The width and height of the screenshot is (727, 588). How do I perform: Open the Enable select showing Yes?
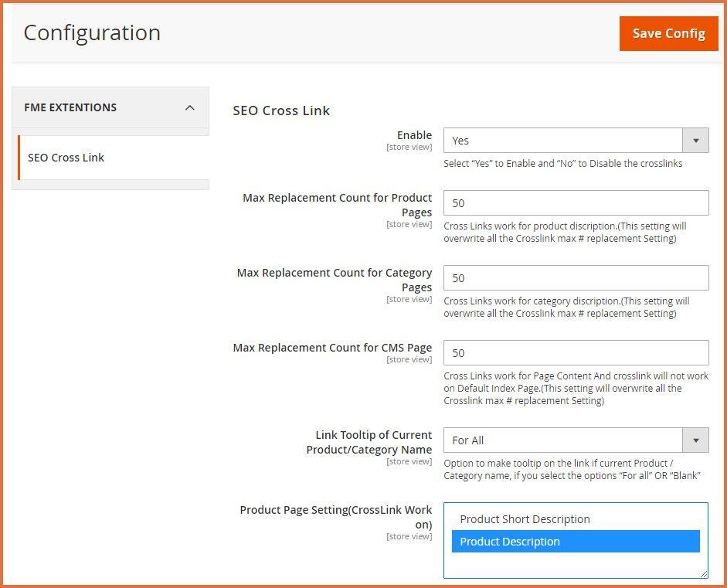point(562,141)
